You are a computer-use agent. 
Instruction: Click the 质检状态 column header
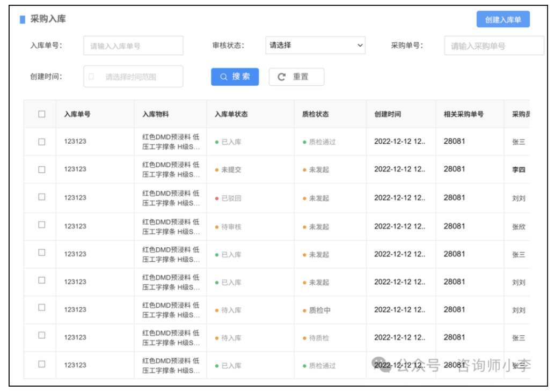315,114
